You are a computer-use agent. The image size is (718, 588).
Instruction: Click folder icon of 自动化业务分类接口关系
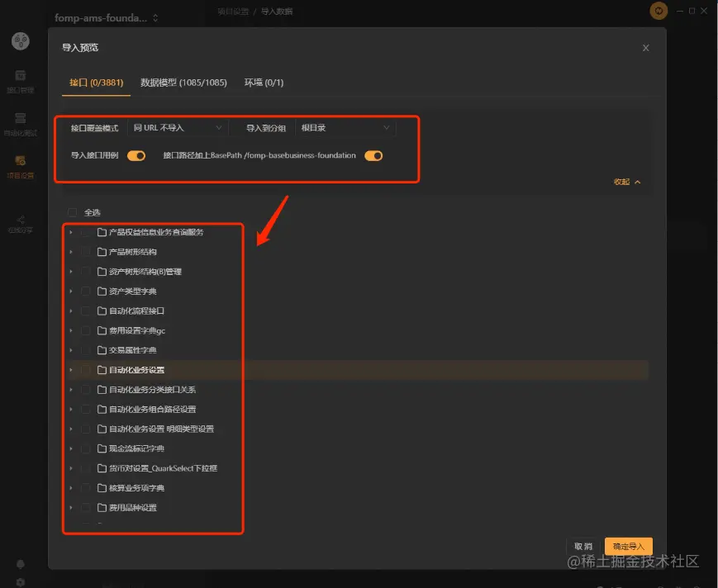(x=102, y=390)
